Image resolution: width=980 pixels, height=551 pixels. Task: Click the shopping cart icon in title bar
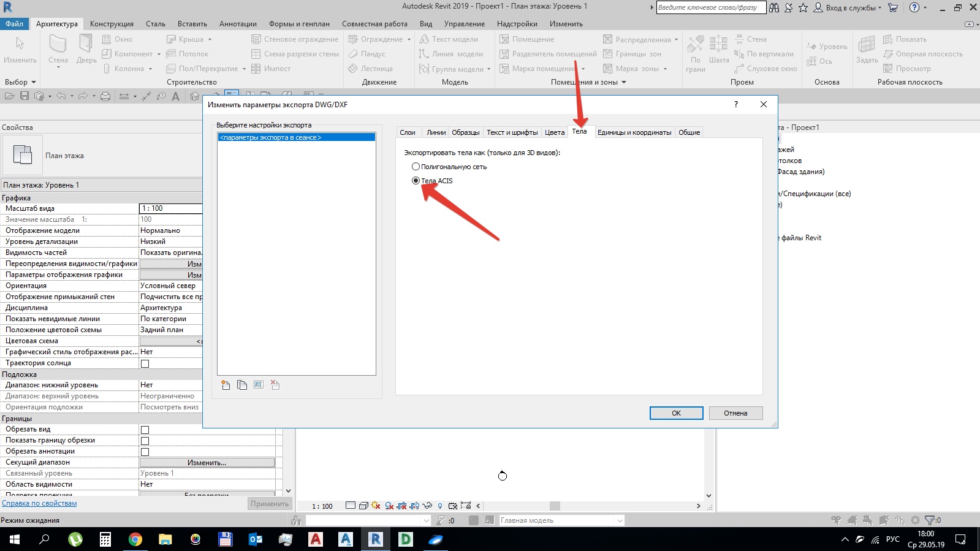(893, 7)
